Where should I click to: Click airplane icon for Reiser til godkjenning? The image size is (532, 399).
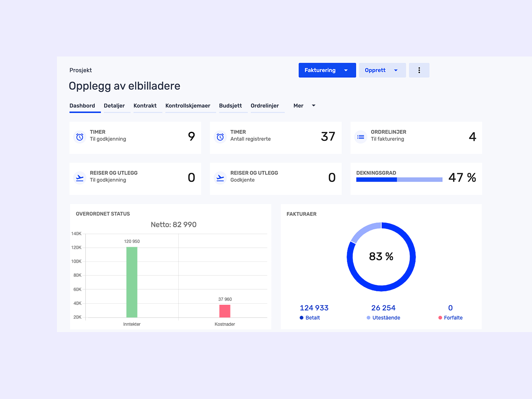[x=80, y=178]
